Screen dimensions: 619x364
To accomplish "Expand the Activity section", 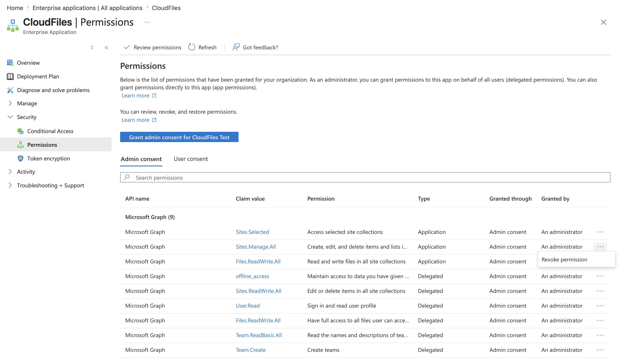I will click(10, 172).
